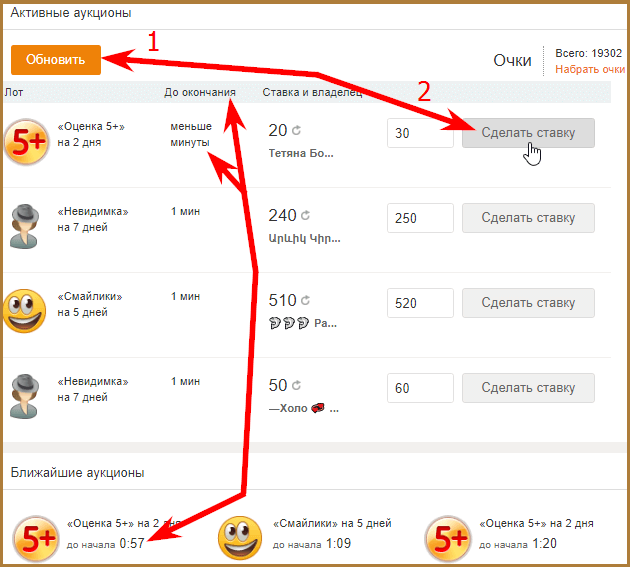This screenshot has width=630, height=567.
Task: Click the current bid value 510
Action: [282, 301]
